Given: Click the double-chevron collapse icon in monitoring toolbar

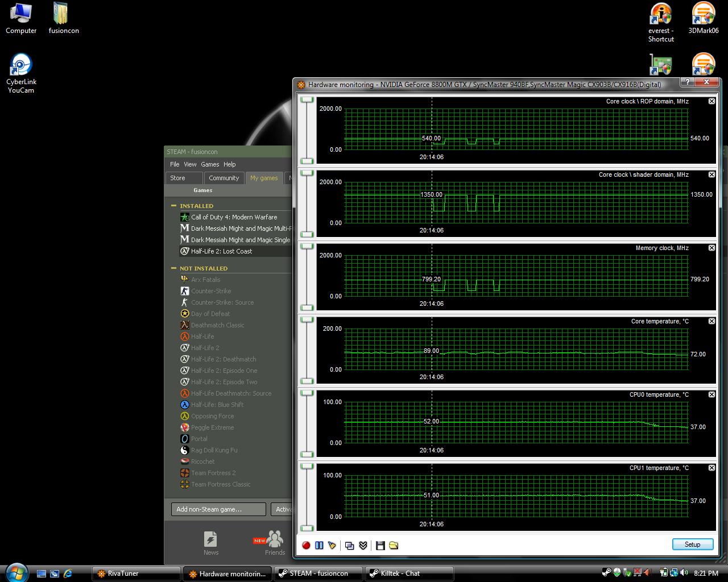Looking at the screenshot, I should click(363, 546).
